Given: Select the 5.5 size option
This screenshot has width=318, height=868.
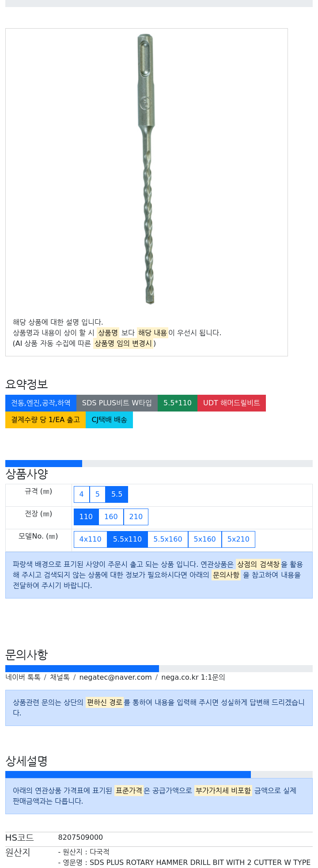Looking at the screenshot, I should (117, 494).
